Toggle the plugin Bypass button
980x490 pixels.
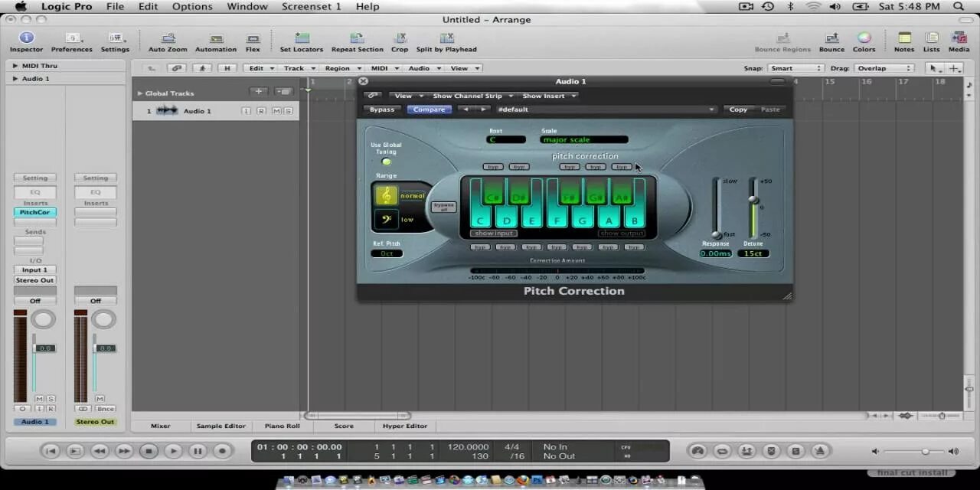pyautogui.click(x=382, y=109)
